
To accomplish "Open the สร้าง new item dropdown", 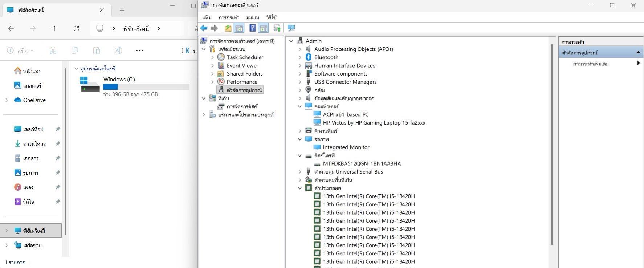I will [x=20, y=50].
